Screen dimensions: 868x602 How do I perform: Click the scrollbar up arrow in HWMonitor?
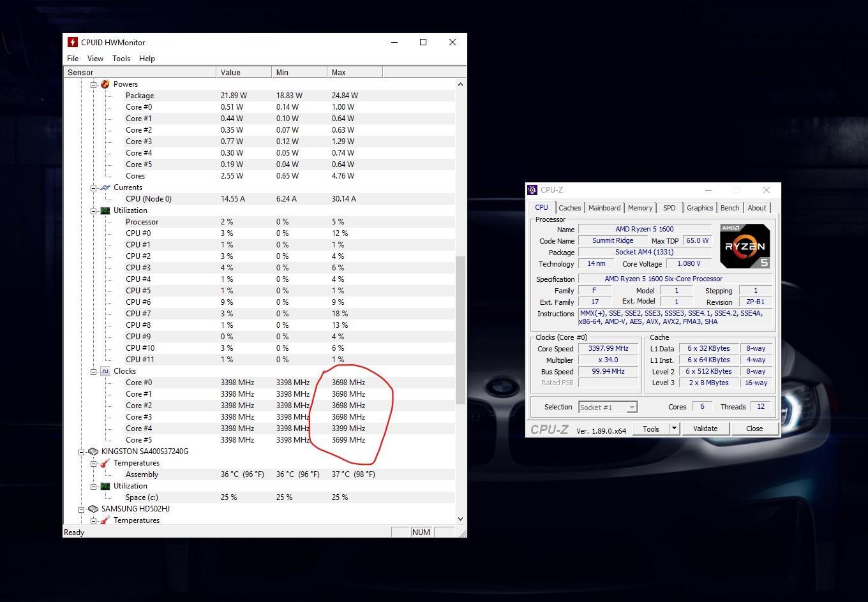click(460, 84)
